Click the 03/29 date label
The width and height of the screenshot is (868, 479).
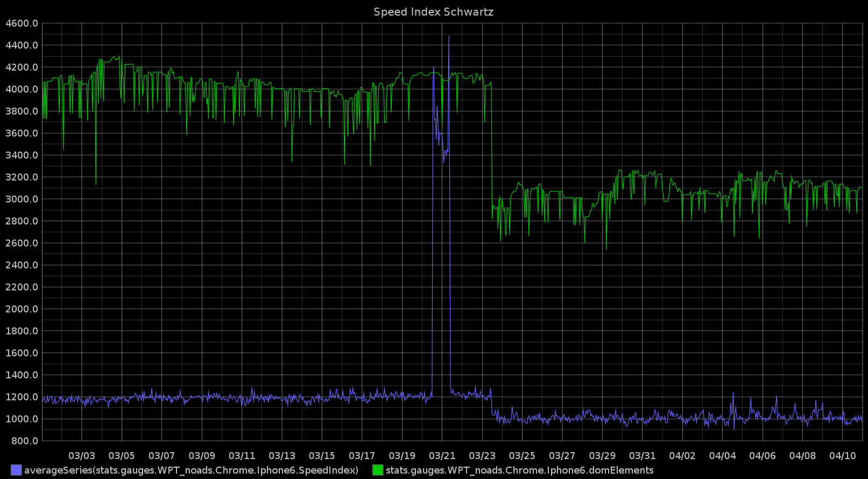[602, 456]
